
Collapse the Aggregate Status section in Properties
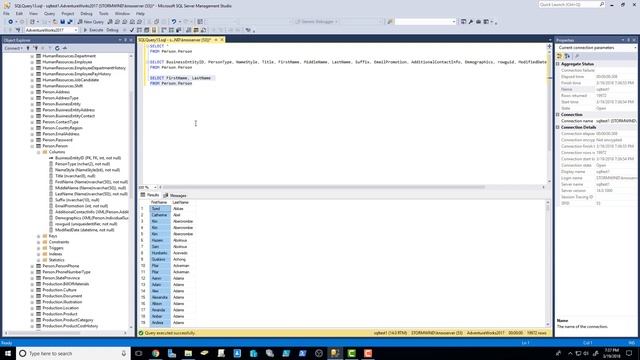click(x=558, y=64)
